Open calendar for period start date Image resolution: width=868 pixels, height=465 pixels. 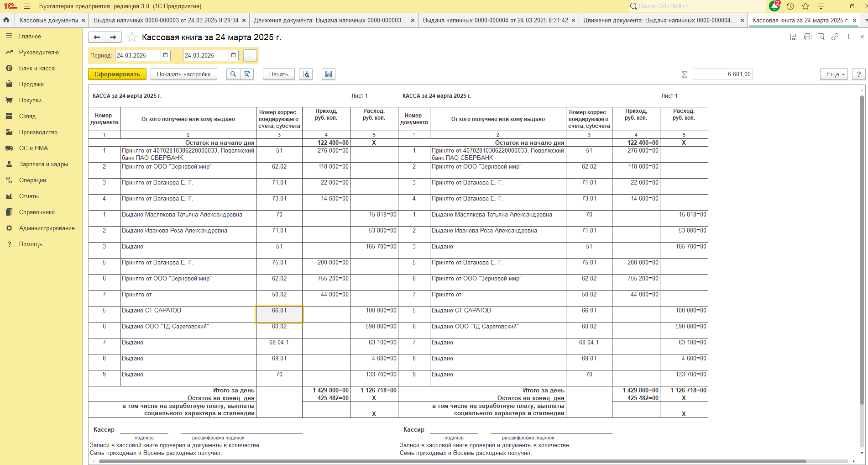165,55
